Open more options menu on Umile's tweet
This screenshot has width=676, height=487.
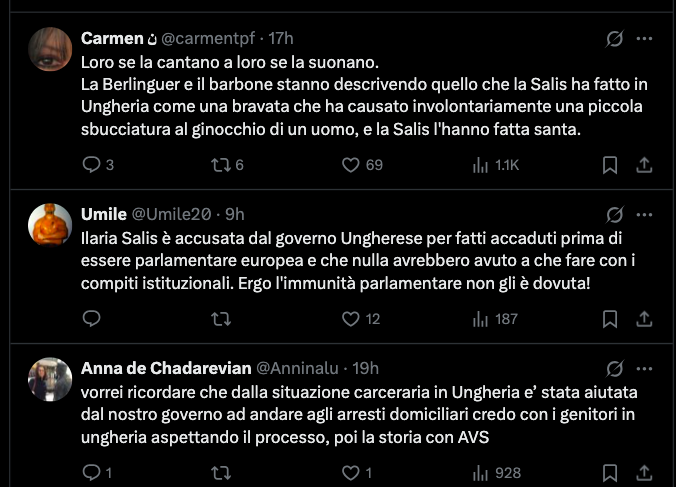645,215
